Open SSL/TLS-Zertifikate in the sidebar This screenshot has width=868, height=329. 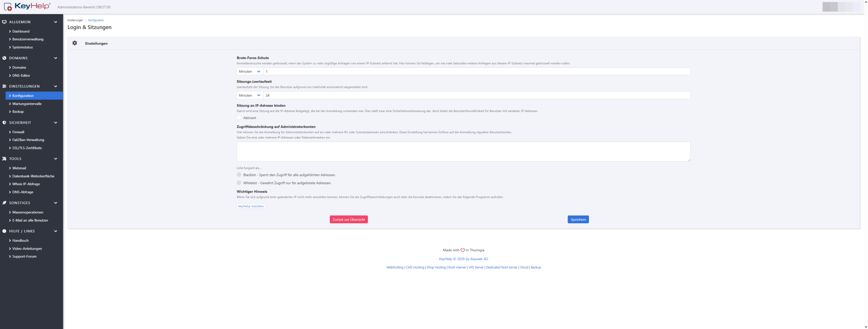[27, 148]
